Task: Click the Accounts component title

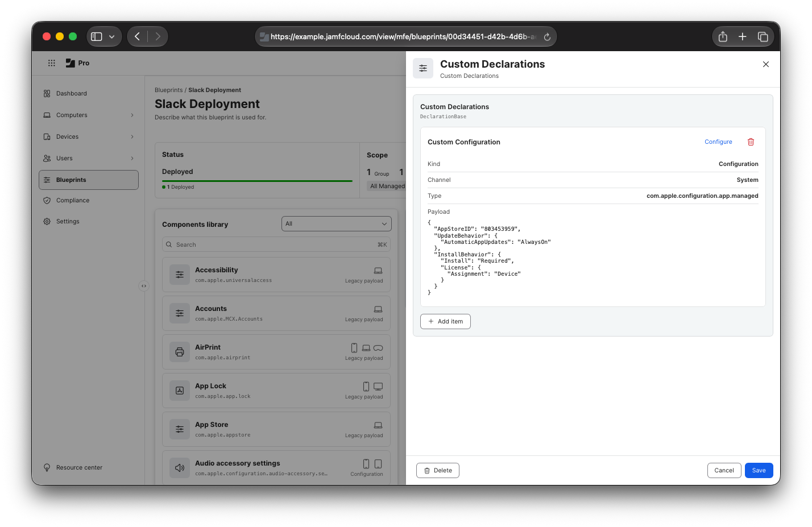Action: tap(211, 309)
